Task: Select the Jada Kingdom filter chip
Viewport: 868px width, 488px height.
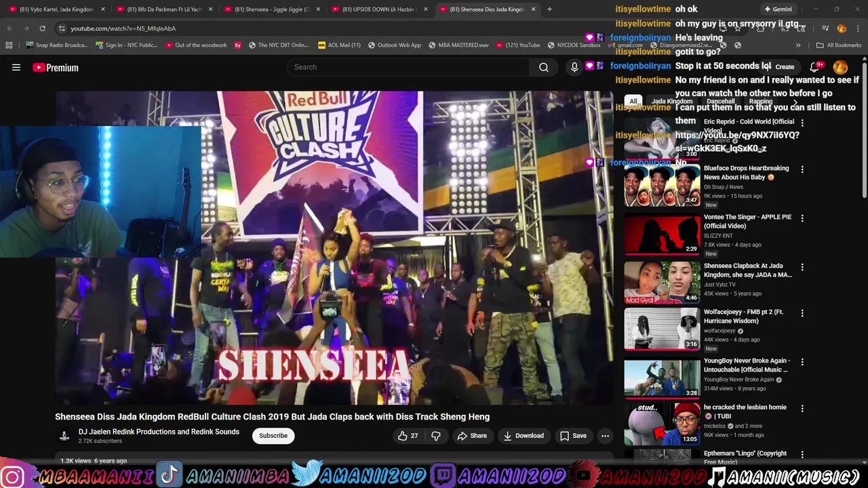Action: tap(671, 102)
